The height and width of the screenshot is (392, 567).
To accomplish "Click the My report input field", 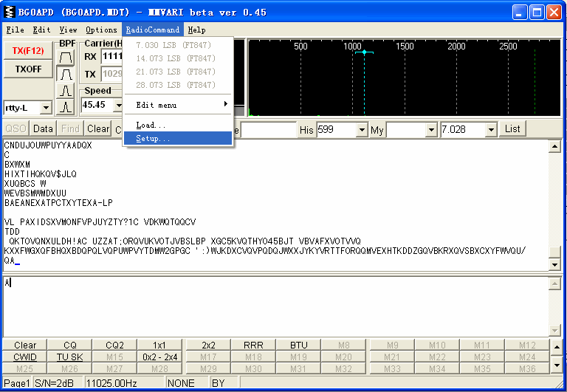I will [406, 129].
